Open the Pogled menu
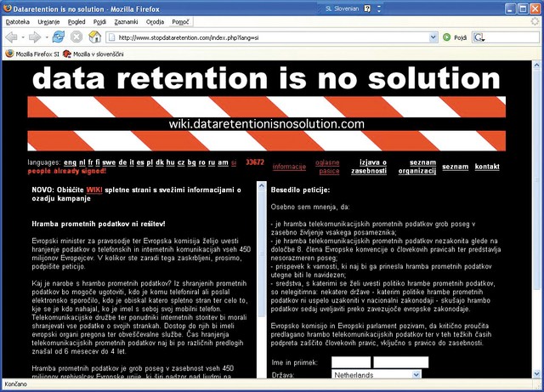The height and width of the screenshot is (392, 544). tap(76, 22)
